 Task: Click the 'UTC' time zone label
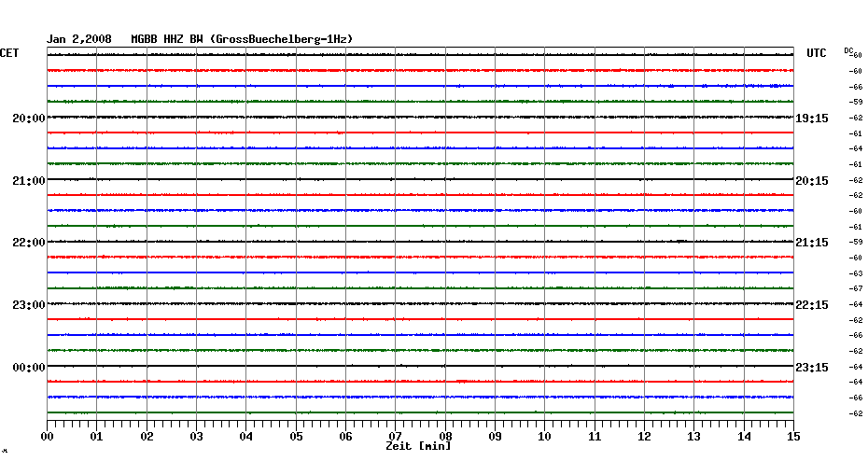coord(817,53)
